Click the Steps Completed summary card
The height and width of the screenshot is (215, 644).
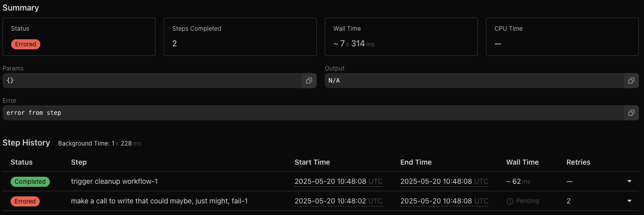tap(240, 37)
